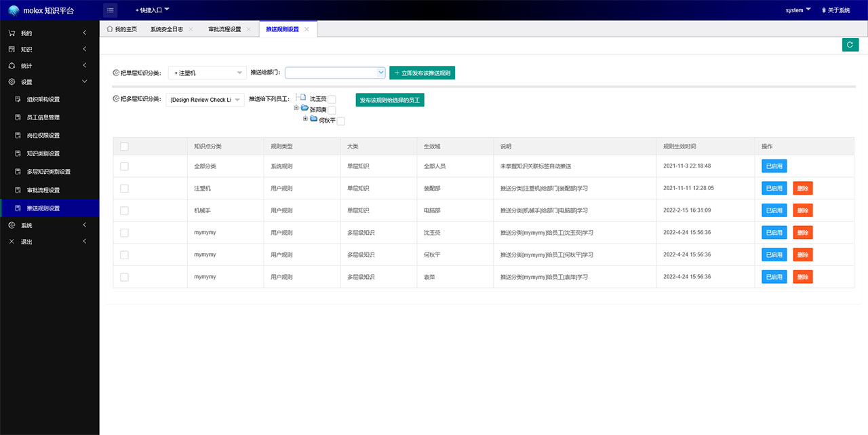868x435 pixels.
Task: Toggle the hamburger menu icon in header
Action: (111, 10)
